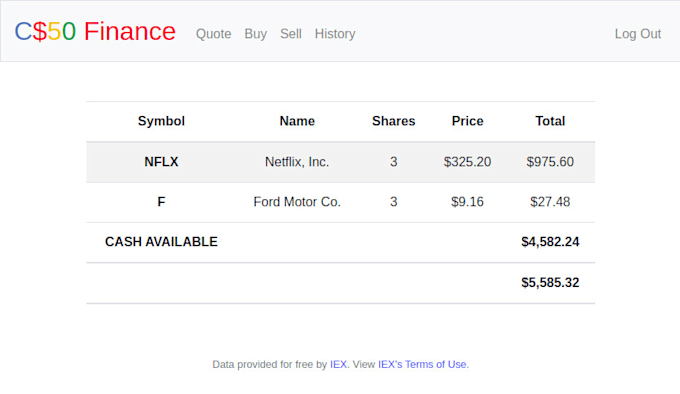Screen dimensions: 680x394
Task: Click the Netflix, Inc. name cell
Action: [297, 162]
